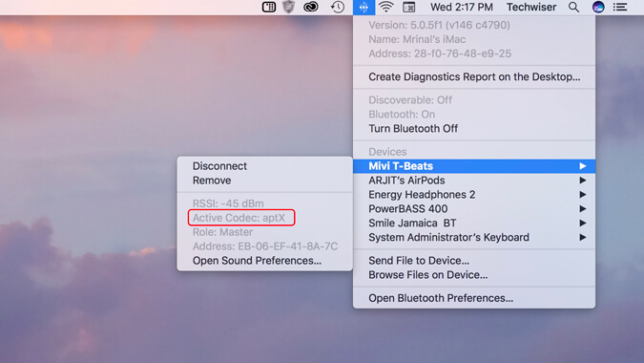
Task: Select Create Diagnostics Report on the Desktop
Action: click(474, 76)
